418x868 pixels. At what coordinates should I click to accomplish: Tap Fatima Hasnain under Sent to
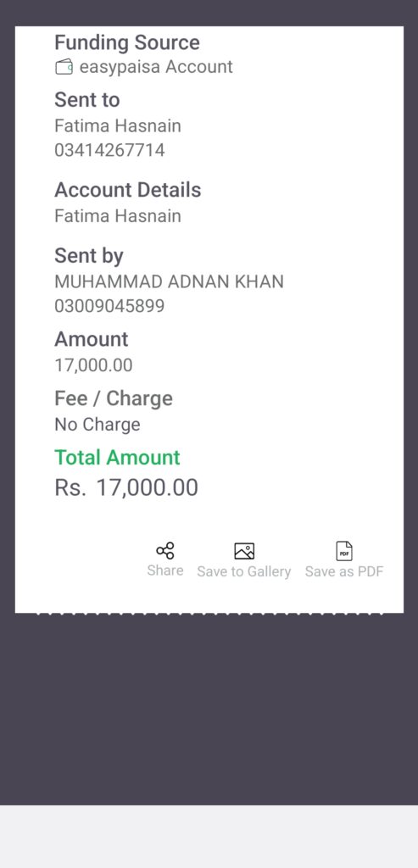tap(117, 125)
